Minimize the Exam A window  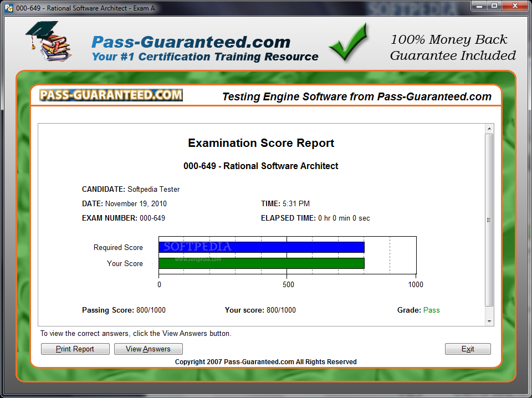coord(479,6)
